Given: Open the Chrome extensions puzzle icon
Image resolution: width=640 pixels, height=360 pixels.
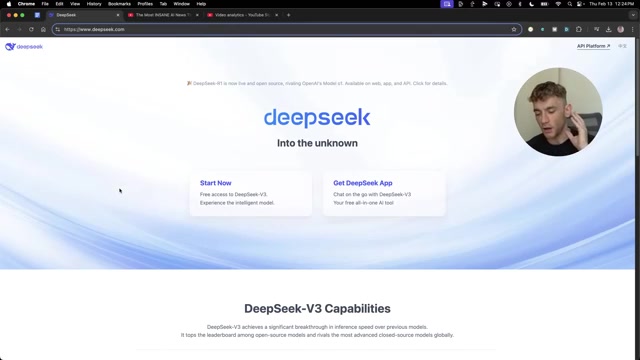Looking at the screenshot, I should tap(579, 29).
